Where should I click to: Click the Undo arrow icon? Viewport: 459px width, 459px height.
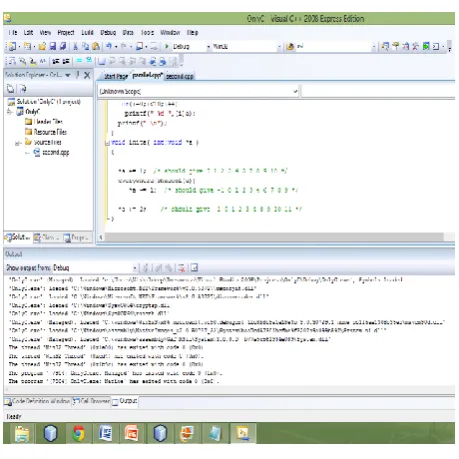click(x=109, y=46)
